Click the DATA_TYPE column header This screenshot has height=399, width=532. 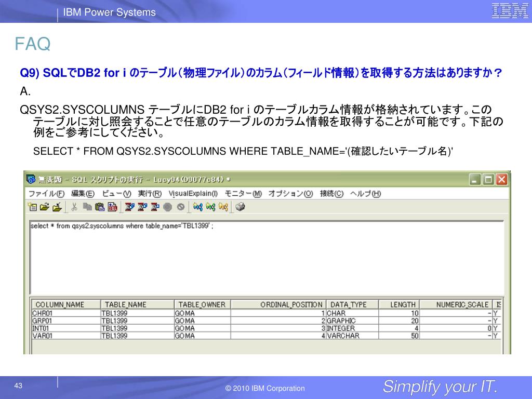pos(352,304)
